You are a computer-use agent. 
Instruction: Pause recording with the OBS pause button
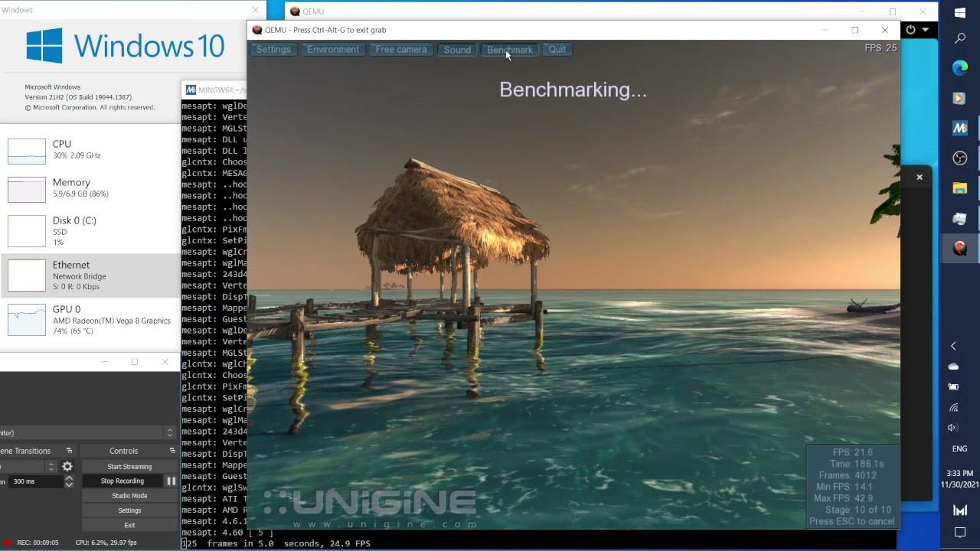tap(171, 481)
